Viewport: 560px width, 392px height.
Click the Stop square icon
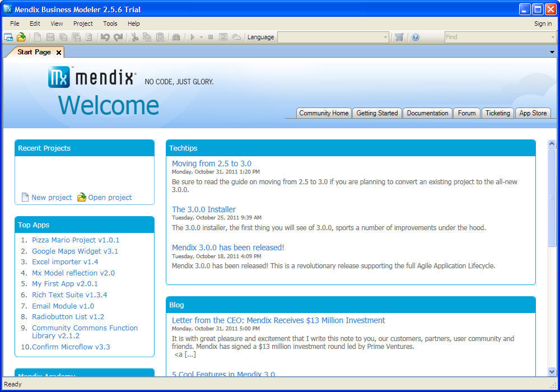click(x=211, y=37)
